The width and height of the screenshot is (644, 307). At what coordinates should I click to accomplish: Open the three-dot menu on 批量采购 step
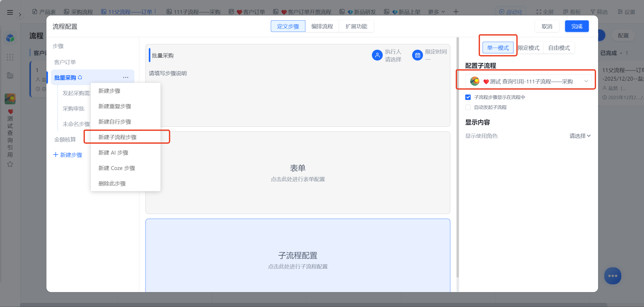(126, 78)
